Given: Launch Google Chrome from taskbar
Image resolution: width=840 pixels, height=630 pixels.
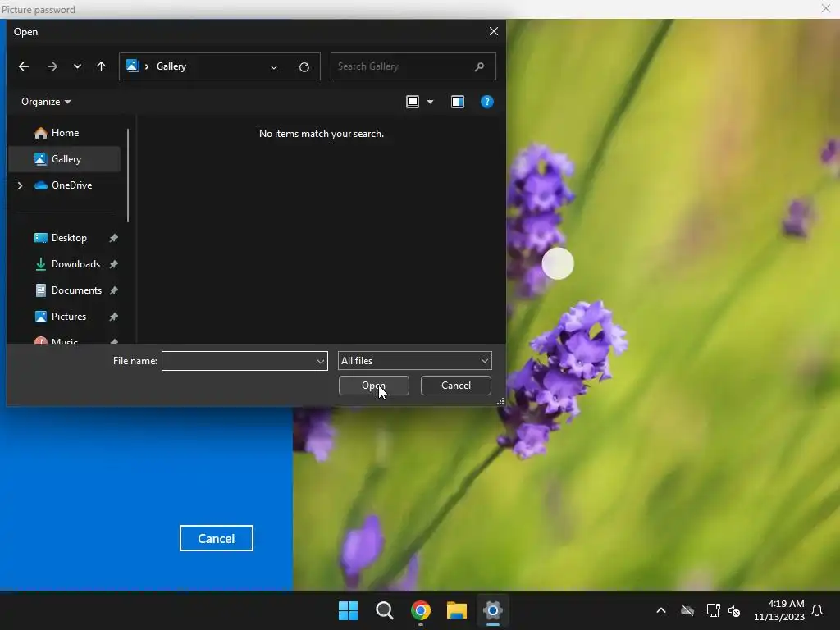Looking at the screenshot, I should point(421,610).
